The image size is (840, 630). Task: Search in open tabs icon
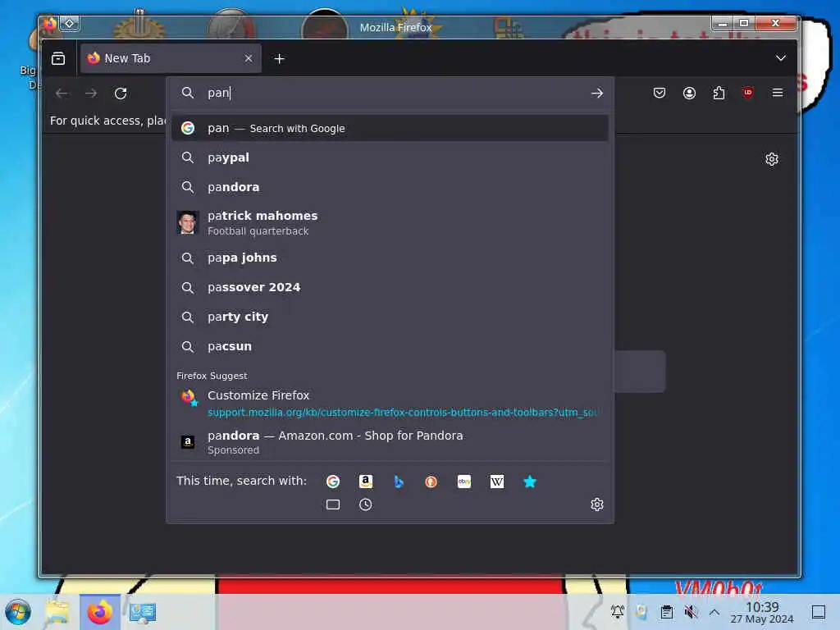333,504
